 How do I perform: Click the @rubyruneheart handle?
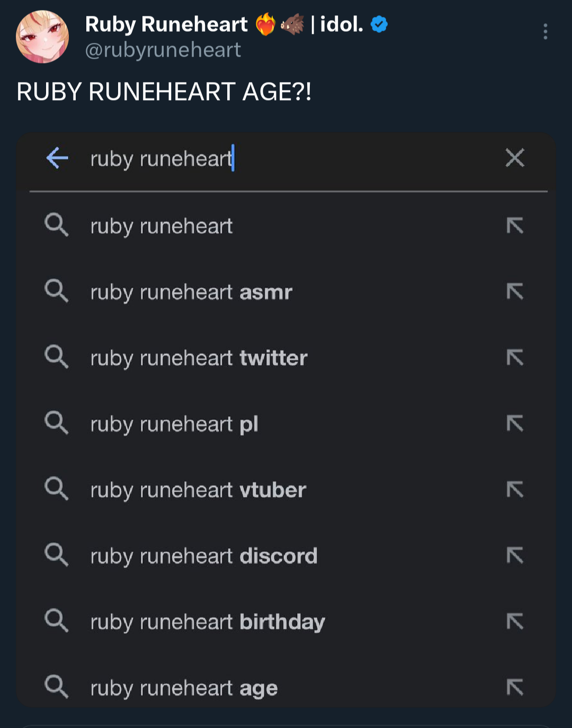click(163, 50)
